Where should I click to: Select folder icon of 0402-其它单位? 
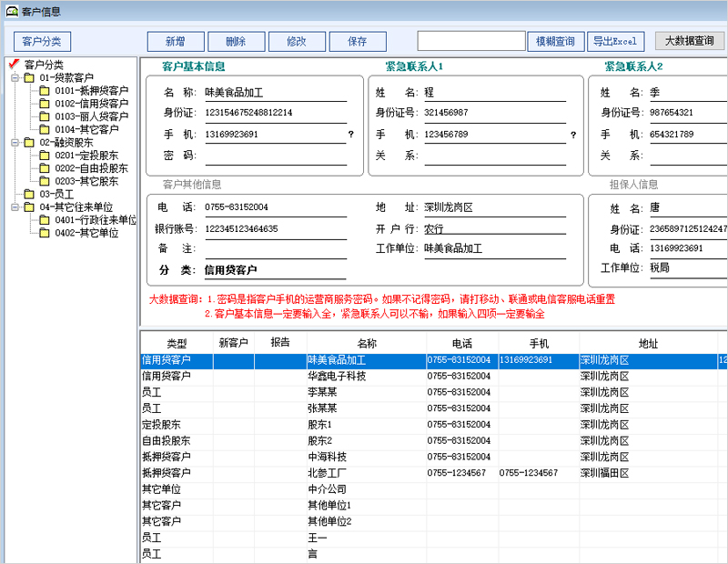point(45,233)
